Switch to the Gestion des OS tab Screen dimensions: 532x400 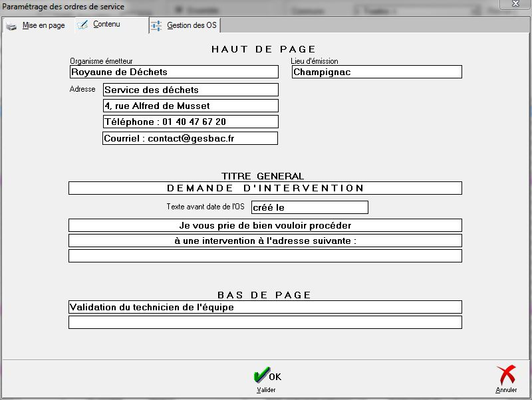[185, 25]
